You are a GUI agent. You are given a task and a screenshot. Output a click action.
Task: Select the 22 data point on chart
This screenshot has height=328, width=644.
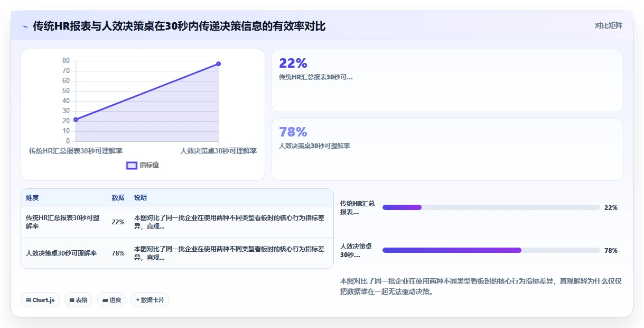click(x=76, y=120)
